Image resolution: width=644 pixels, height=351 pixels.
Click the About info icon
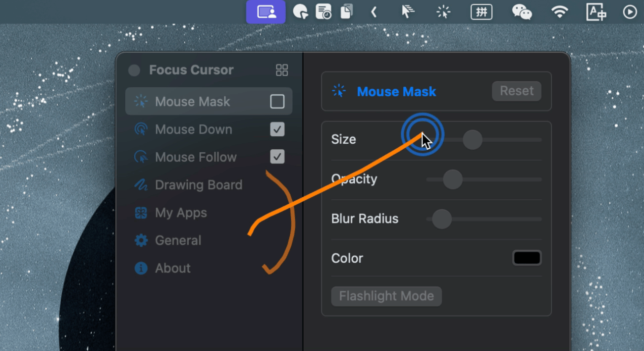141,268
